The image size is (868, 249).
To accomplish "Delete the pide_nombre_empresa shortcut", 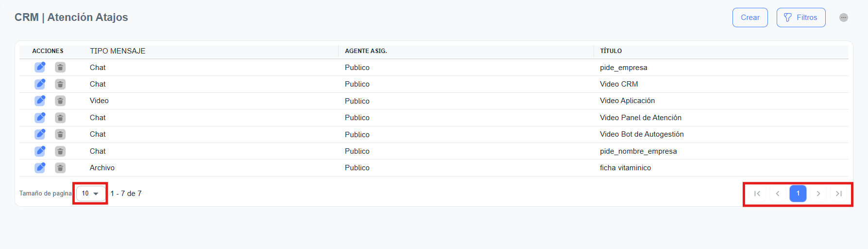I will pos(60,151).
